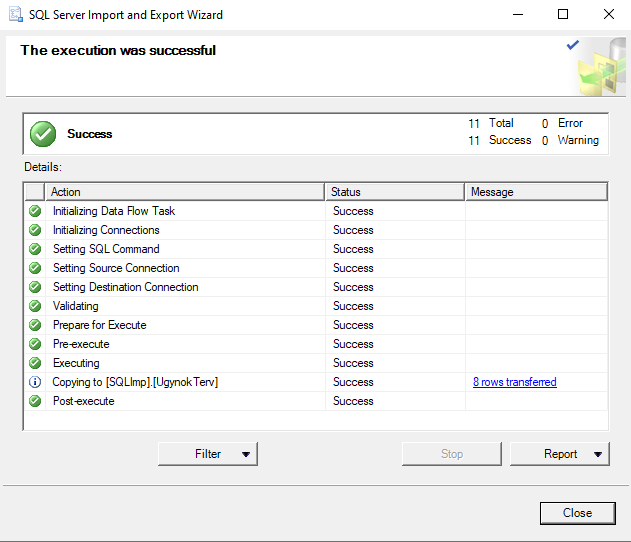
Task: Click success icon next to Validating
Action: [x=35, y=306]
